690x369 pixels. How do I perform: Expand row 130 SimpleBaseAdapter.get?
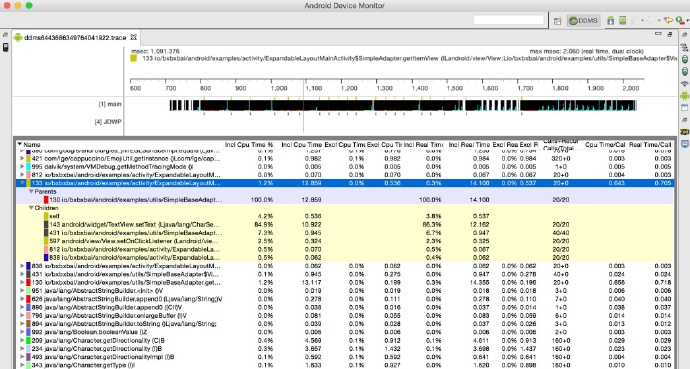point(22,282)
